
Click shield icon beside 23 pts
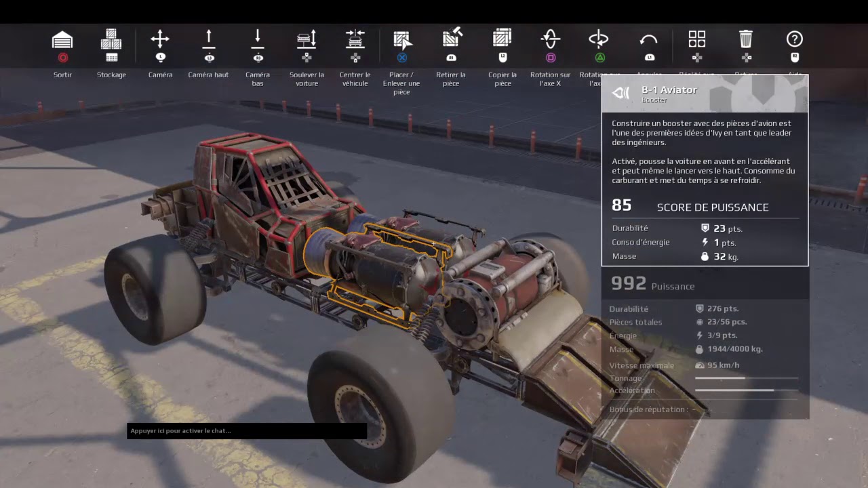pos(705,228)
